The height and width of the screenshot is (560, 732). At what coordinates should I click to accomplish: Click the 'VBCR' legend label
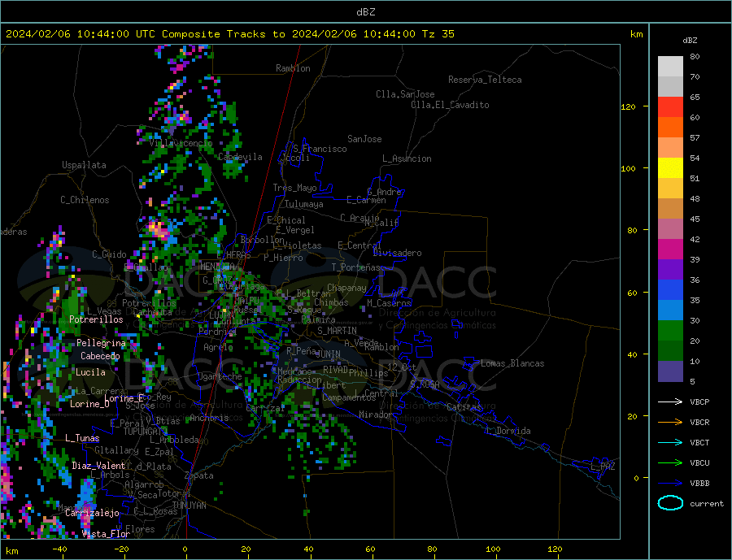[699, 423]
